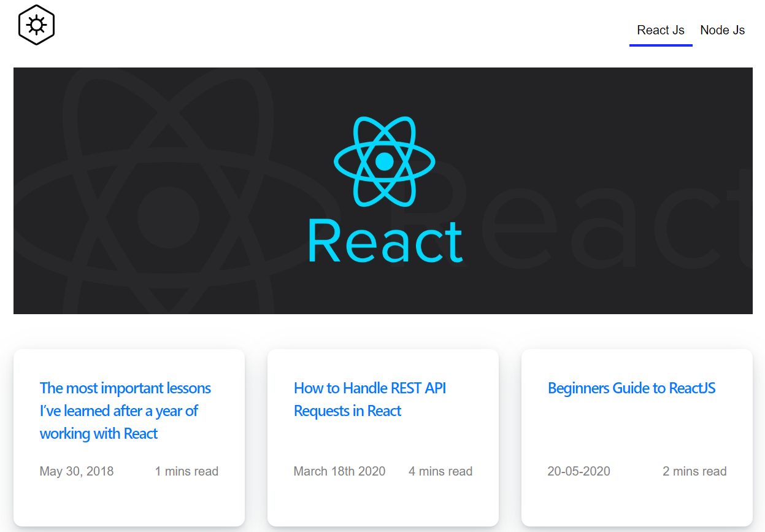Viewport: 765px width, 532px height.
Task: Open 'How to Handle REST API Requests' article
Action: coord(370,399)
